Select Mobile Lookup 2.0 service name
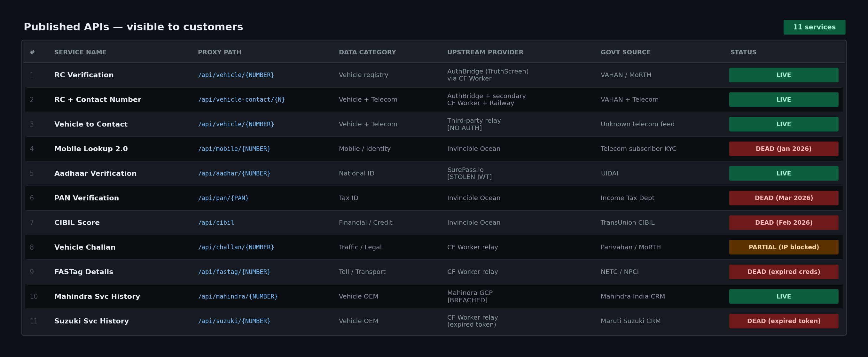Viewport: 868px width, 357px height. pos(91,149)
